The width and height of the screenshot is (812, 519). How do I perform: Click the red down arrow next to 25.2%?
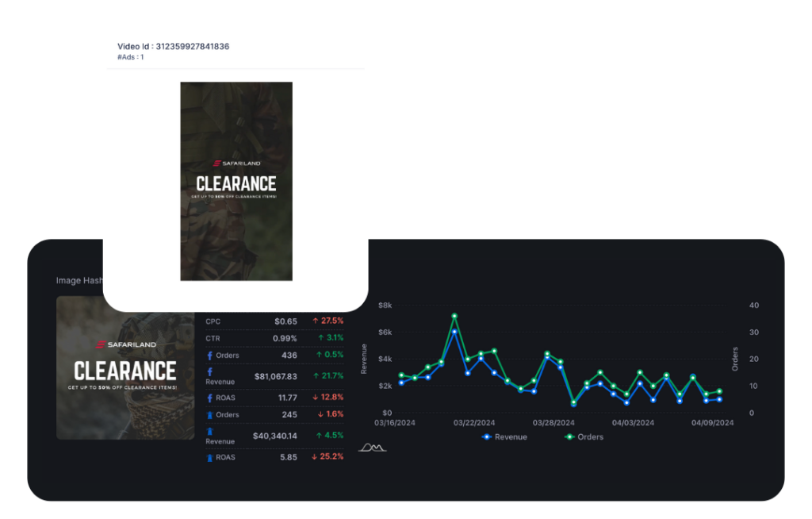(x=314, y=457)
